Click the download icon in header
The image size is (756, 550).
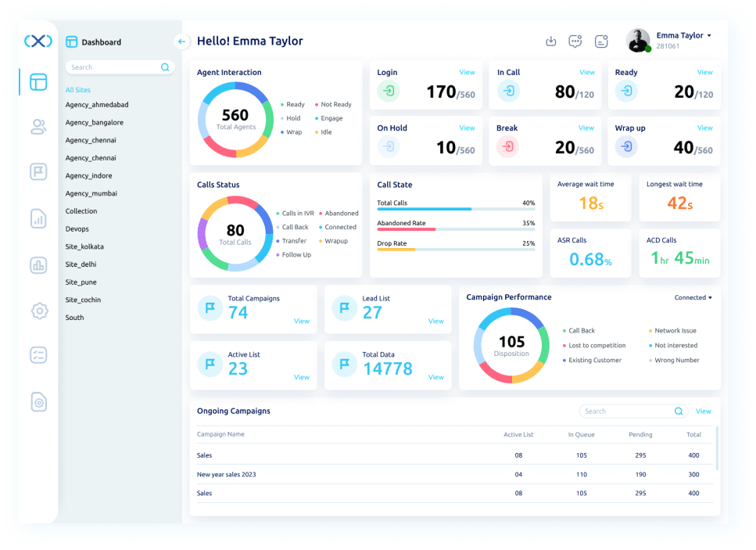pyautogui.click(x=550, y=41)
